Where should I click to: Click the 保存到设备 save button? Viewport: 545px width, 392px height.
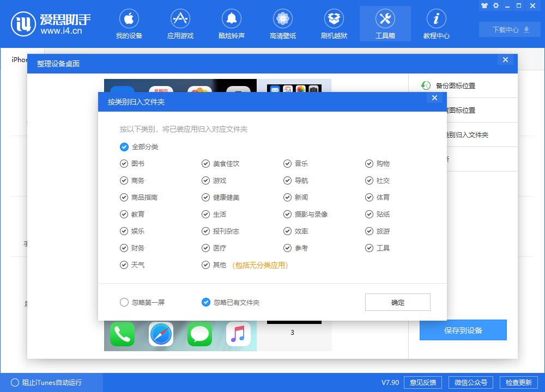463,329
